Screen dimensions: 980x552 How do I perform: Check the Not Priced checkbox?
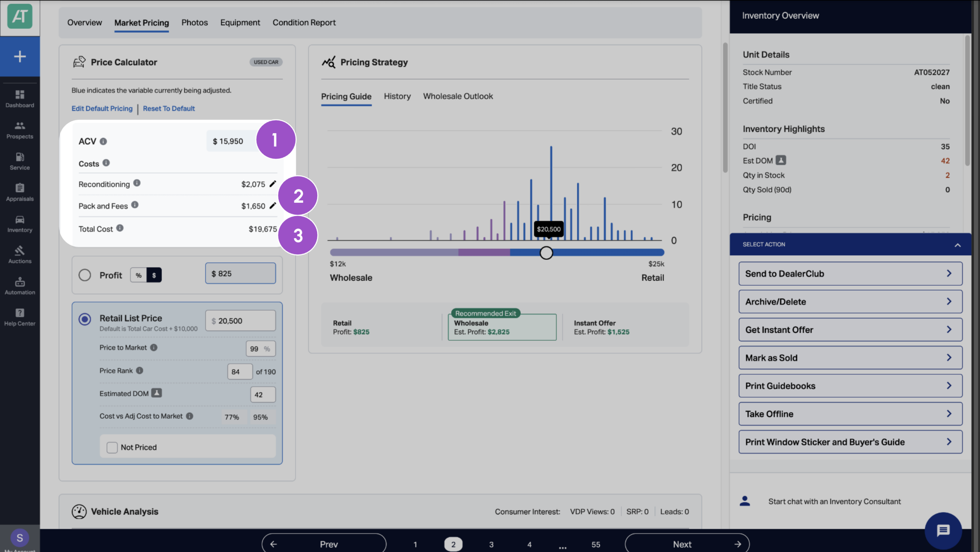(x=112, y=448)
